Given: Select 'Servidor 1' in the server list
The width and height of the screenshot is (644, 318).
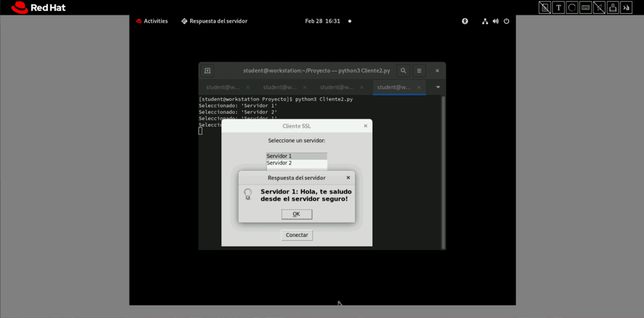Looking at the screenshot, I should (x=297, y=156).
